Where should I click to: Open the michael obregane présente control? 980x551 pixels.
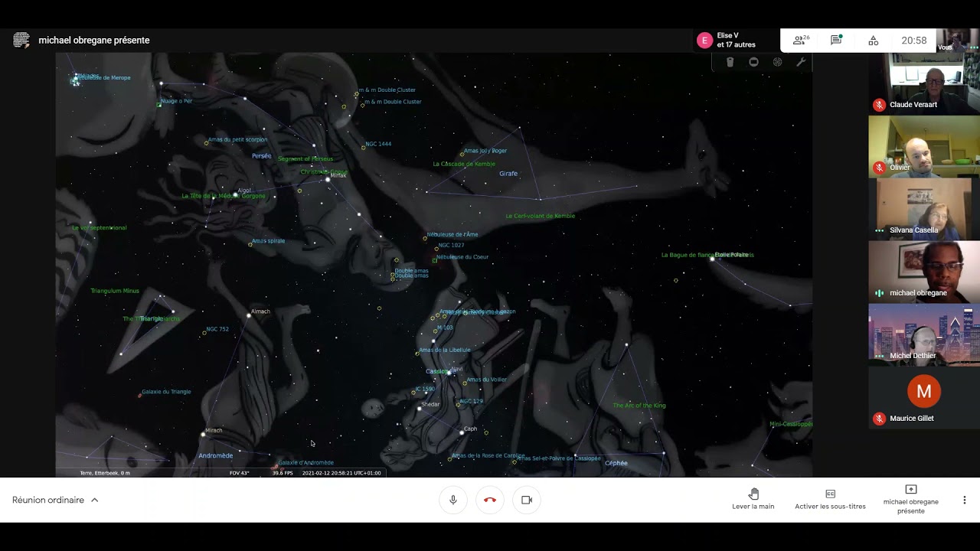click(910, 499)
